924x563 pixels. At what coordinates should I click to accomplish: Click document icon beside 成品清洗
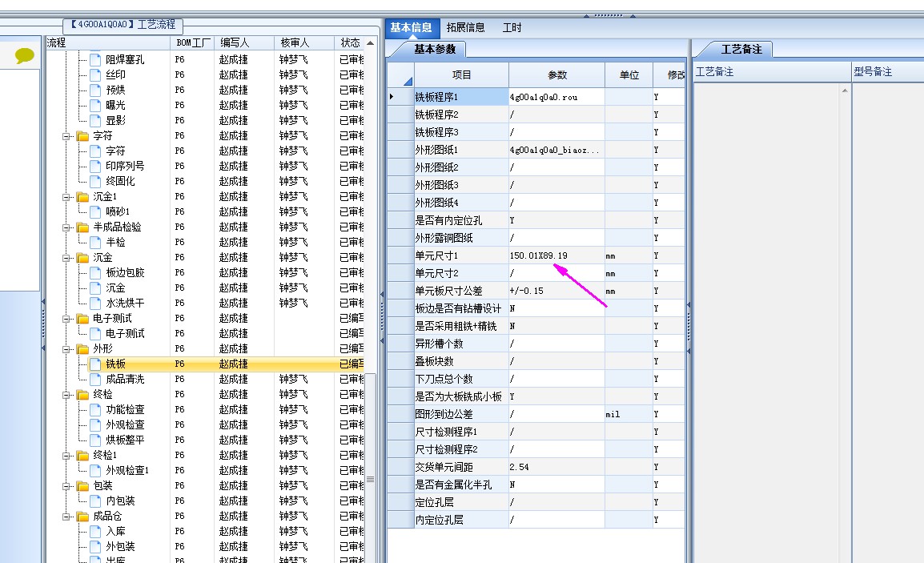pos(95,379)
